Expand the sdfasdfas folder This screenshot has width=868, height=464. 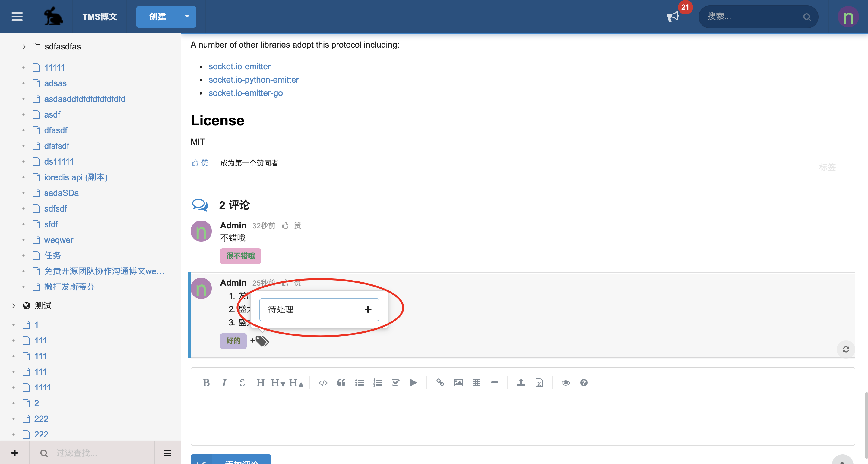tap(24, 46)
